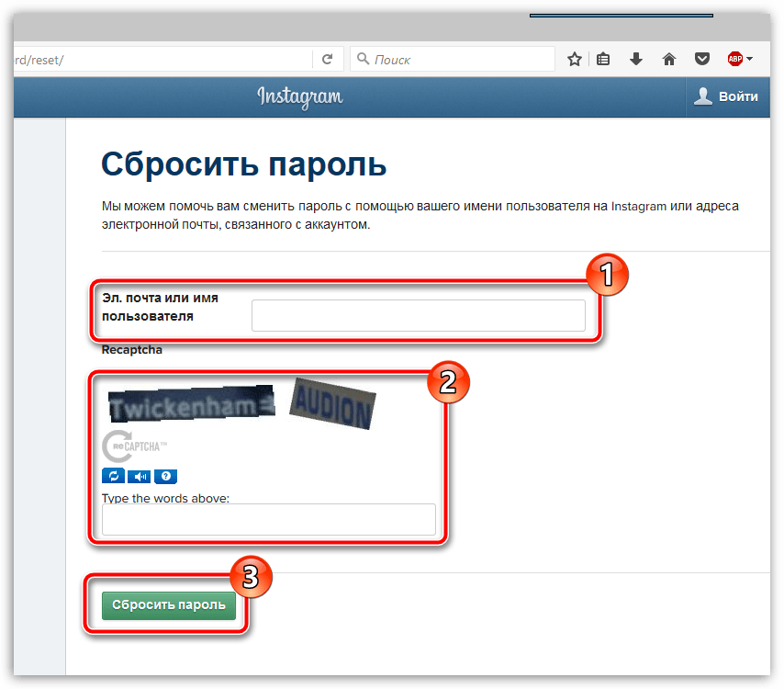Screen dimensions: 784x689
Task: Click the AUDION CAPTCHA image
Action: (x=332, y=404)
